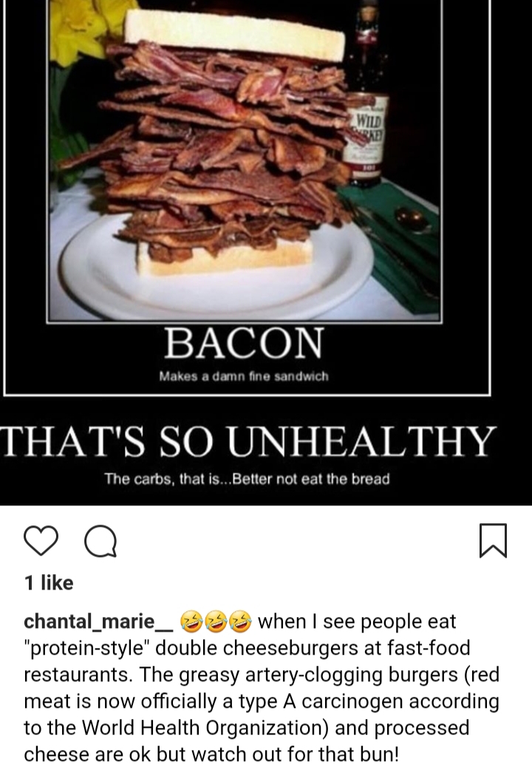Tap "The carbs, that is..." subtext line
The height and width of the screenshot is (767, 532).
point(247,478)
